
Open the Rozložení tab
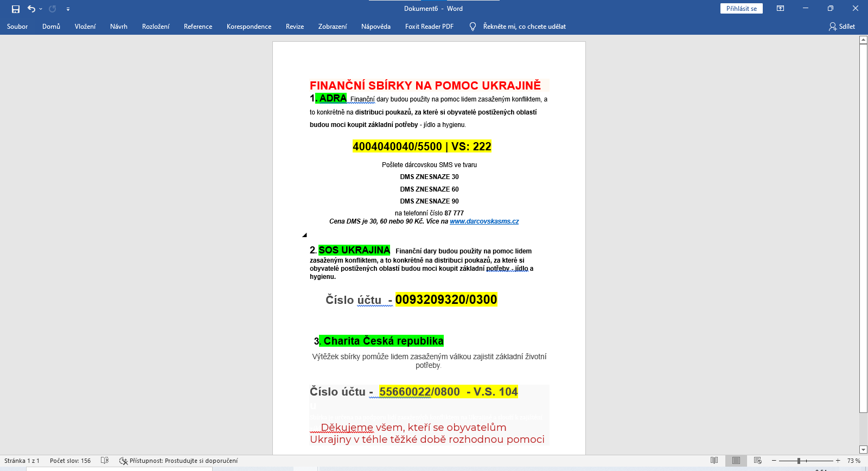point(156,26)
